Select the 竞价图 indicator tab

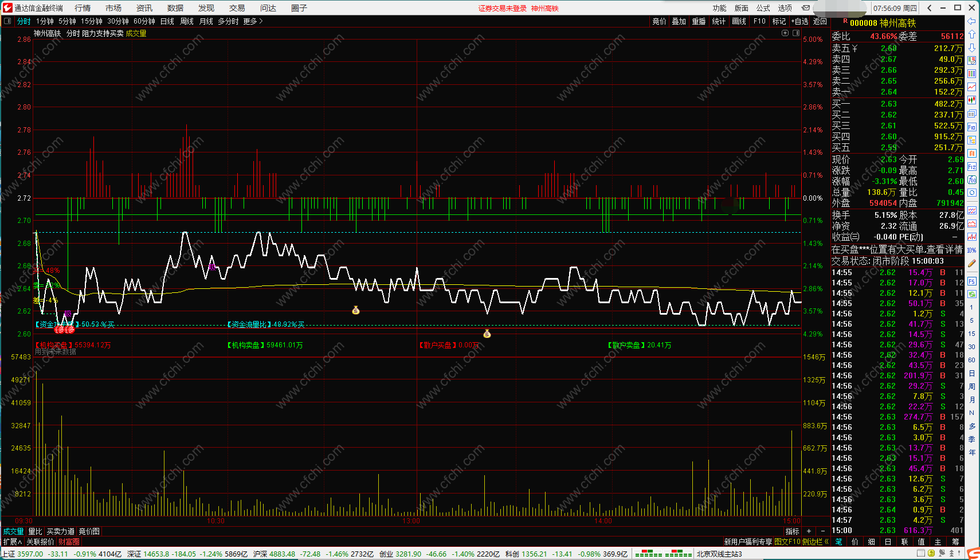[89, 531]
